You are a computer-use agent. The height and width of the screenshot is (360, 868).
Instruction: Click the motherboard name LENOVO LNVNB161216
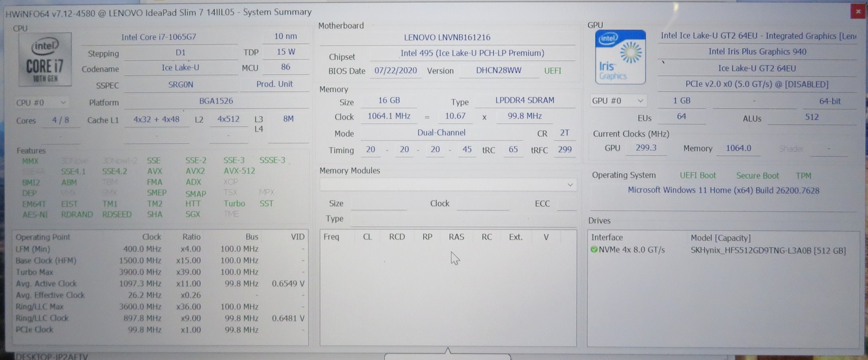447,37
